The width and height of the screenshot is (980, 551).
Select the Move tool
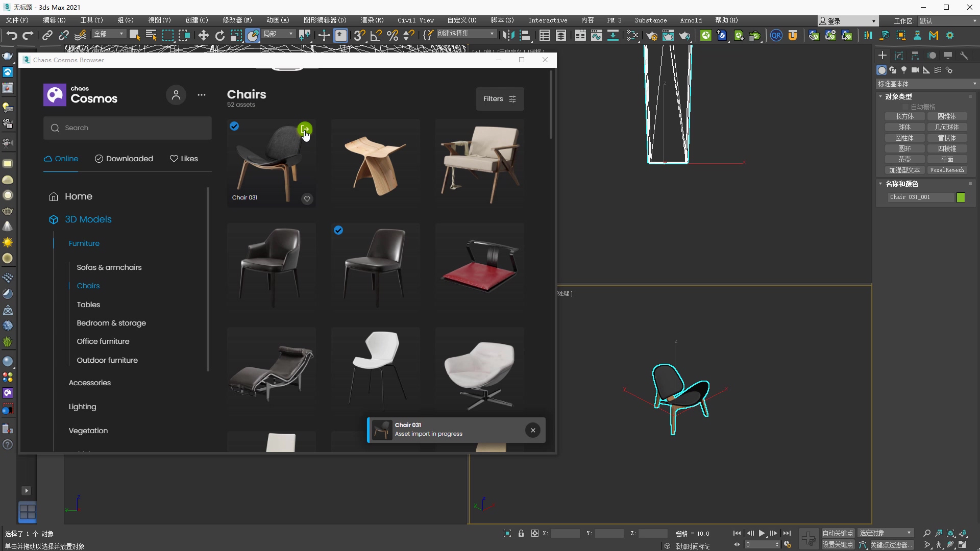pos(203,35)
